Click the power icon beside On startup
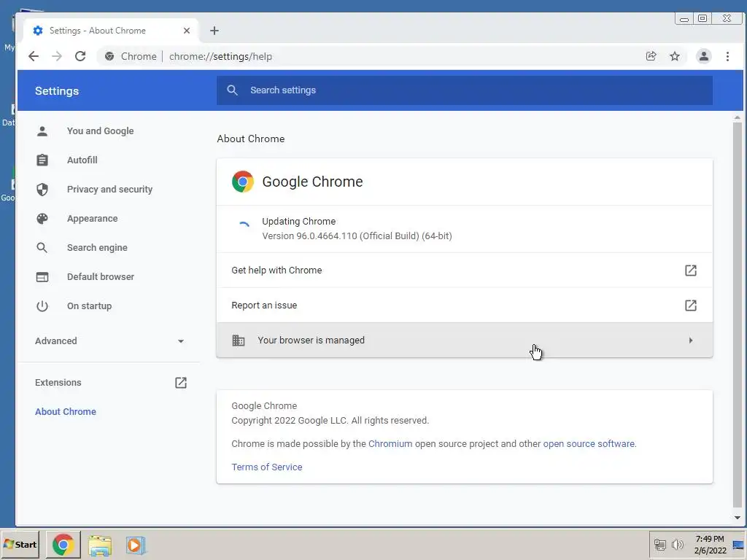 click(42, 306)
